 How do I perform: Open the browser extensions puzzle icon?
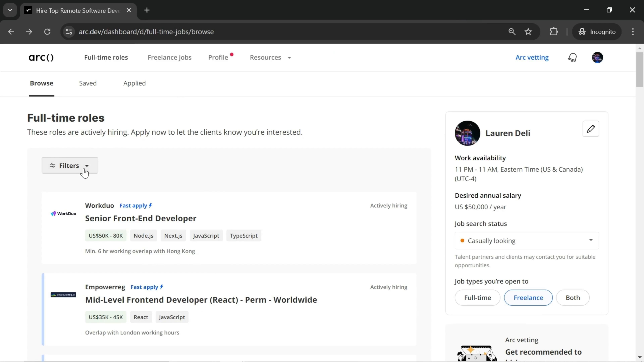(x=554, y=32)
